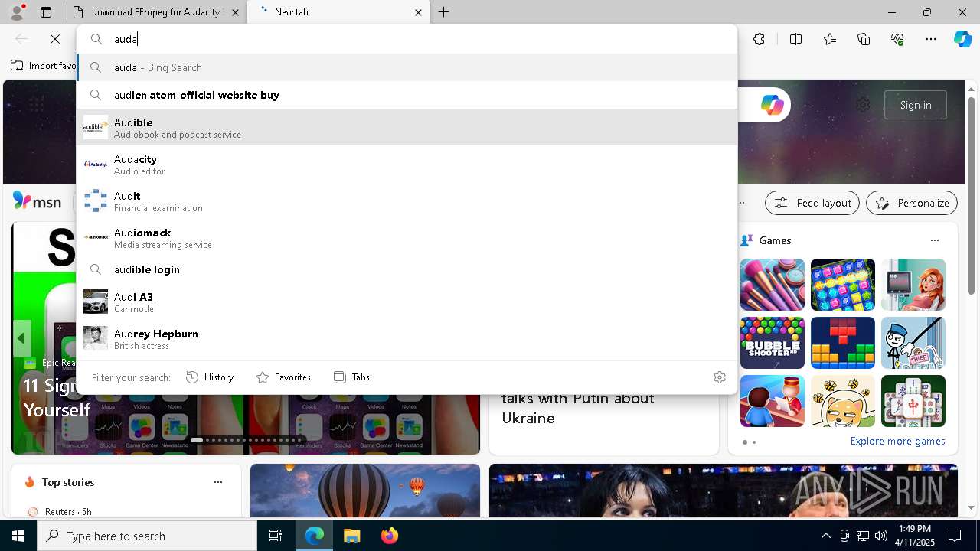Select the Audible suggestion
The width and height of the screenshot is (980, 551).
(x=407, y=127)
